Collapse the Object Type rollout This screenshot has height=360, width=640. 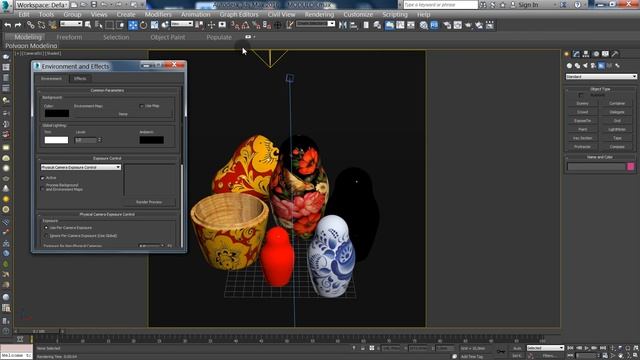coord(600,89)
